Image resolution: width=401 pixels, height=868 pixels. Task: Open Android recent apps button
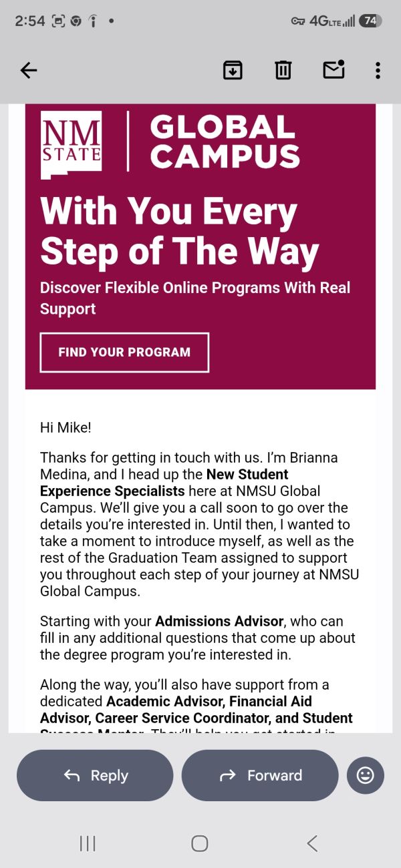[88, 843]
